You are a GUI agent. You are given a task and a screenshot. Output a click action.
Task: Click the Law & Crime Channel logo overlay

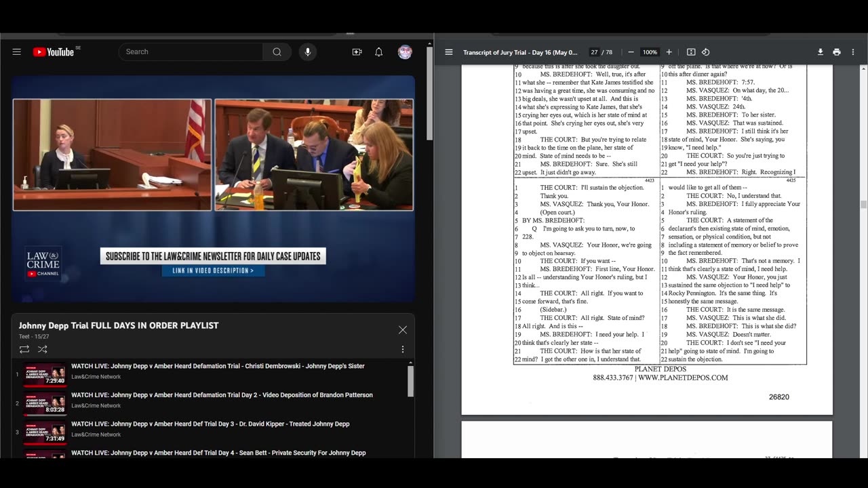pos(43,264)
